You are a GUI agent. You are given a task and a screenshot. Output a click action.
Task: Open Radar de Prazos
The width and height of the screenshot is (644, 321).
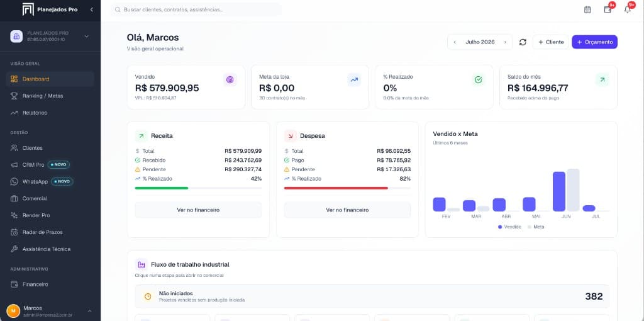point(50,232)
